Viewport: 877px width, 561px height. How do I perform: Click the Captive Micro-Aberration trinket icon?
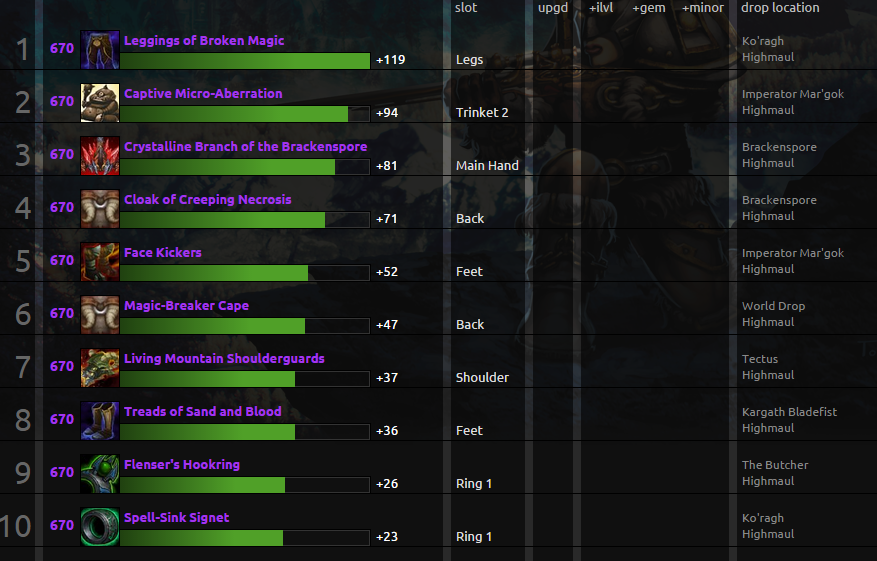[99, 102]
